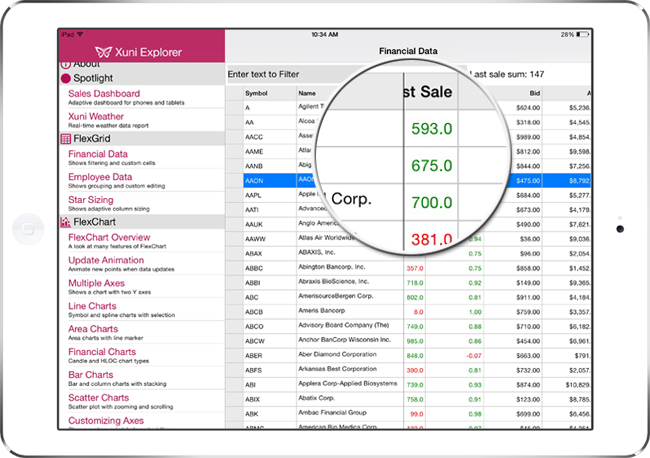Screen dimensions: 650x458
Task: Click the AACC symbol cell
Action: point(270,137)
